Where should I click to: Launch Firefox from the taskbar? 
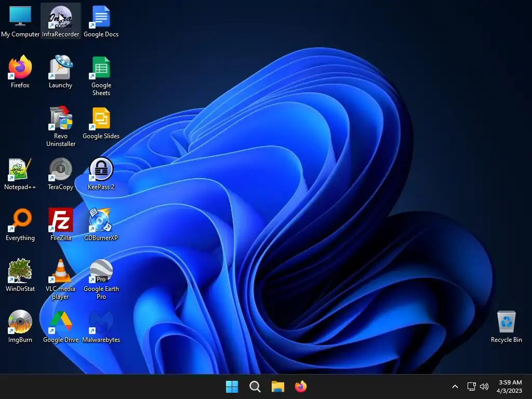[301, 387]
